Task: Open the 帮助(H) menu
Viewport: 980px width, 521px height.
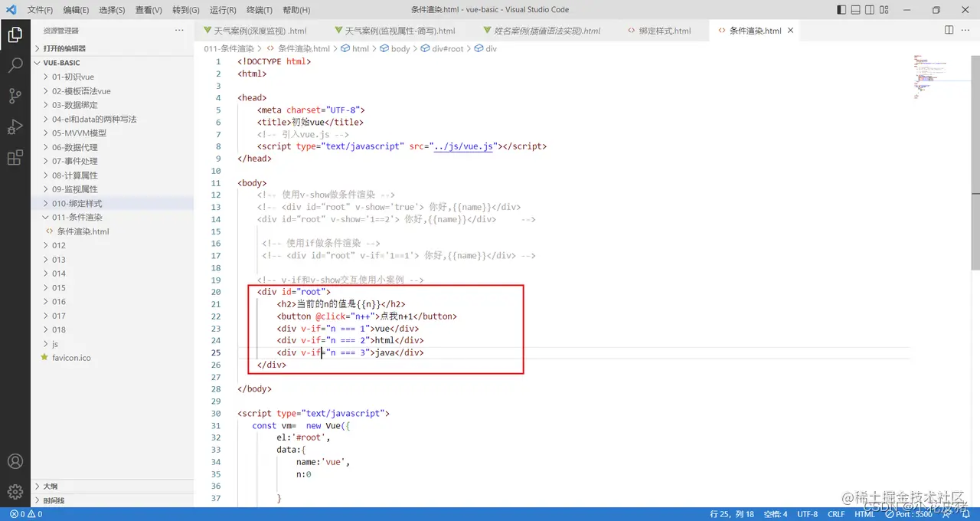Action: [x=296, y=10]
